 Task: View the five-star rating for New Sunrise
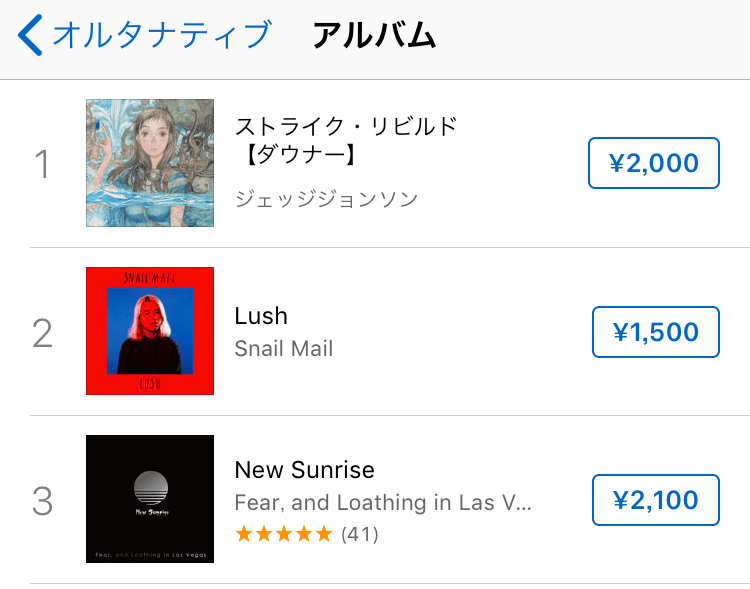pos(284,533)
